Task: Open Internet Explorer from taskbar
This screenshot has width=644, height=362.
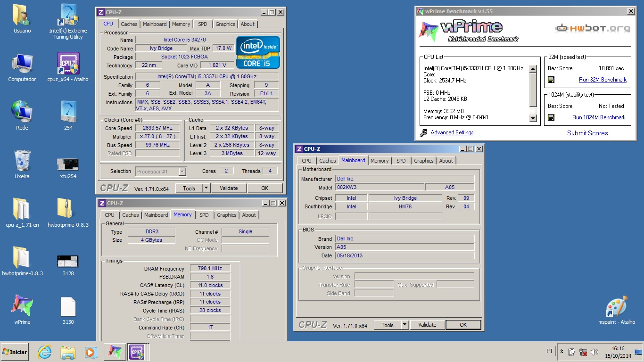Action: pyautogui.click(x=44, y=352)
